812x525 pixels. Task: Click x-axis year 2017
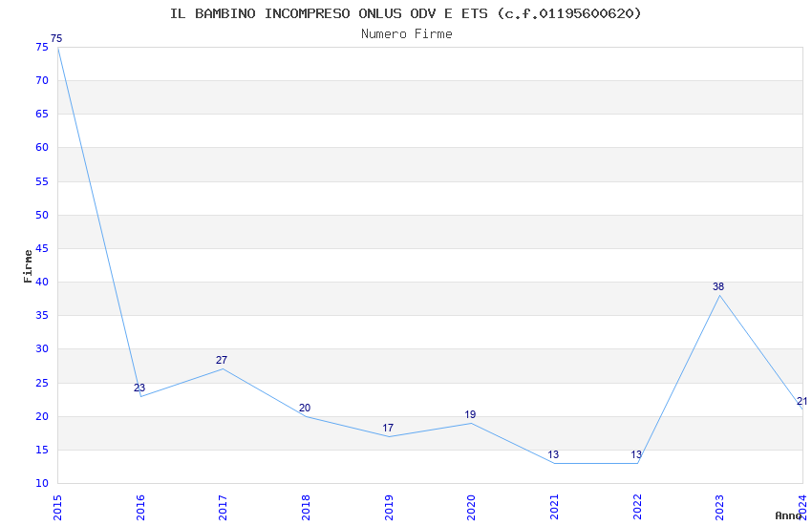point(224,507)
